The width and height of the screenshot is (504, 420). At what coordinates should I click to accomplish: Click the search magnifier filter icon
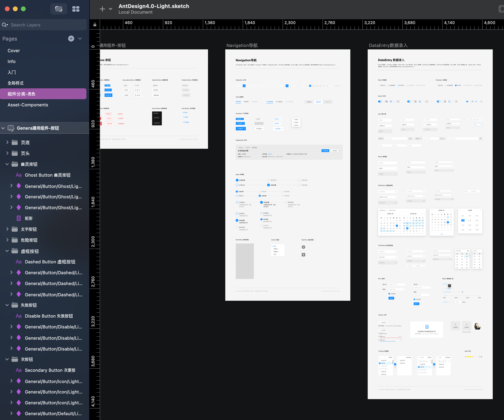pos(5,25)
